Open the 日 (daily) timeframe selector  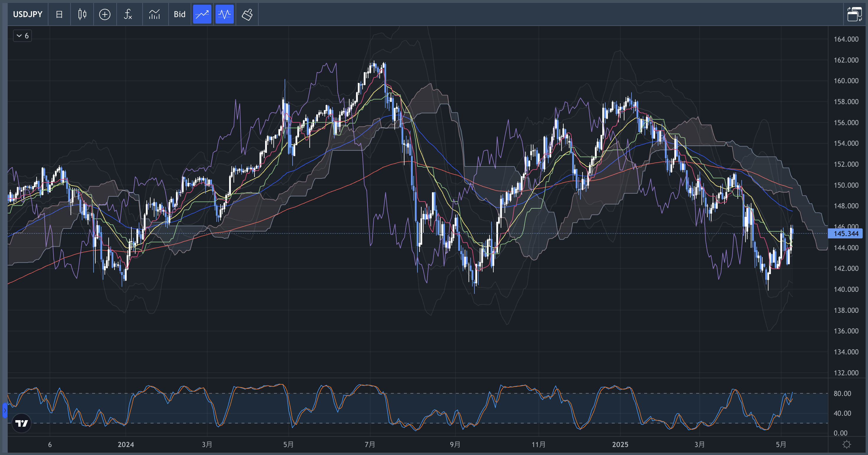59,14
